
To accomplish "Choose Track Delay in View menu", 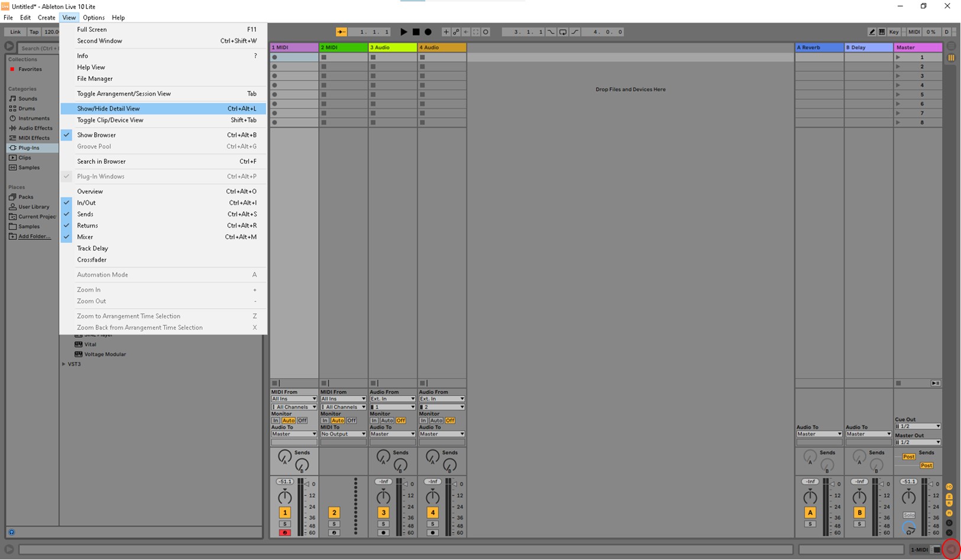I will coord(163,249).
